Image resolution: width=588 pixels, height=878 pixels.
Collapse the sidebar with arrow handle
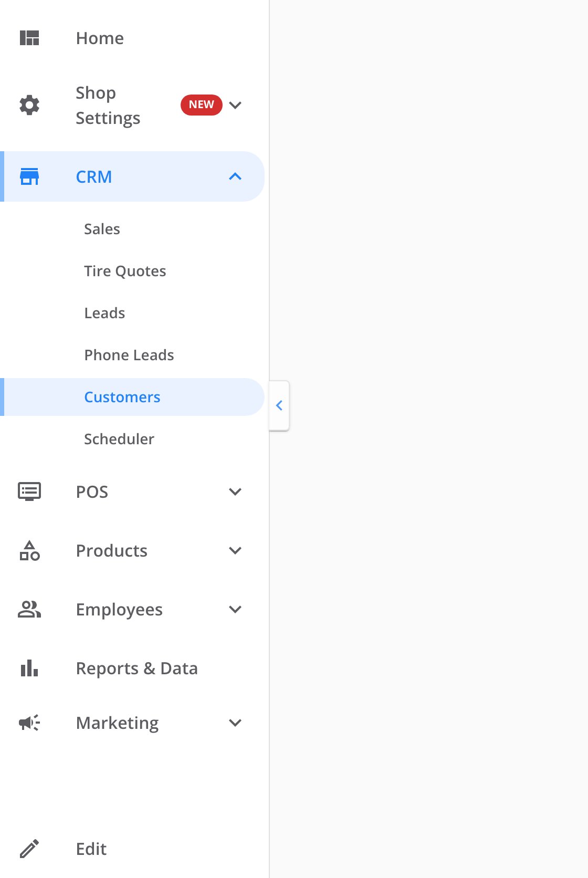279,405
